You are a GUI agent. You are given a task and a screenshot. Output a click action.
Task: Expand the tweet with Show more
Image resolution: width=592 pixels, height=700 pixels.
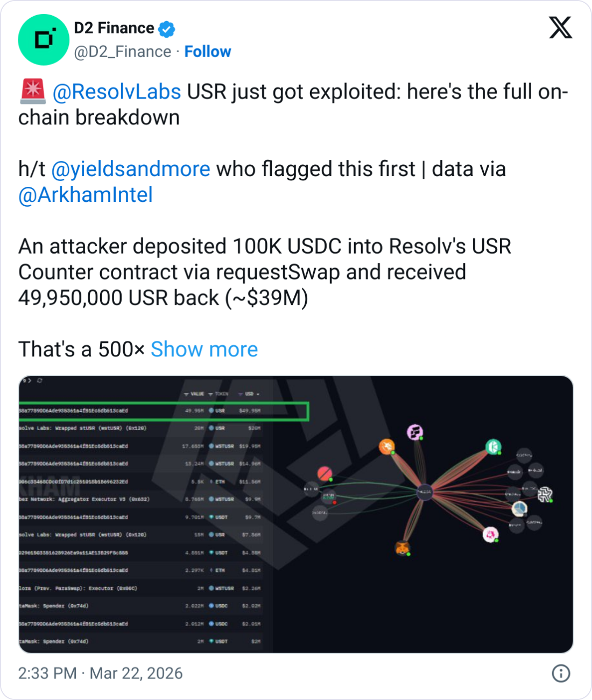click(x=203, y=349)
